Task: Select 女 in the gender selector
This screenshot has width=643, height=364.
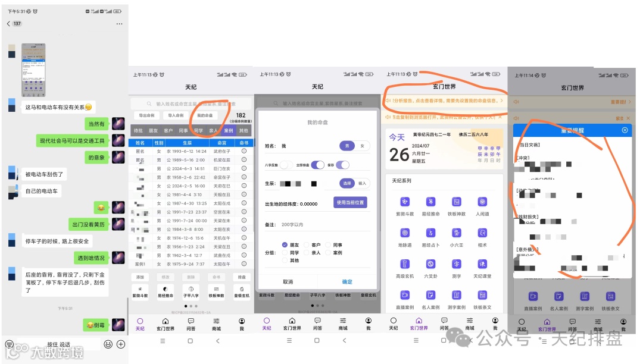Action: click(x=362, y=146)
